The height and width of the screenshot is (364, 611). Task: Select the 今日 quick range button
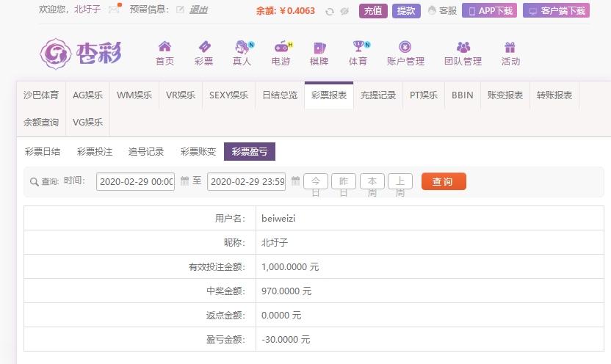click(x=316, y=182)
